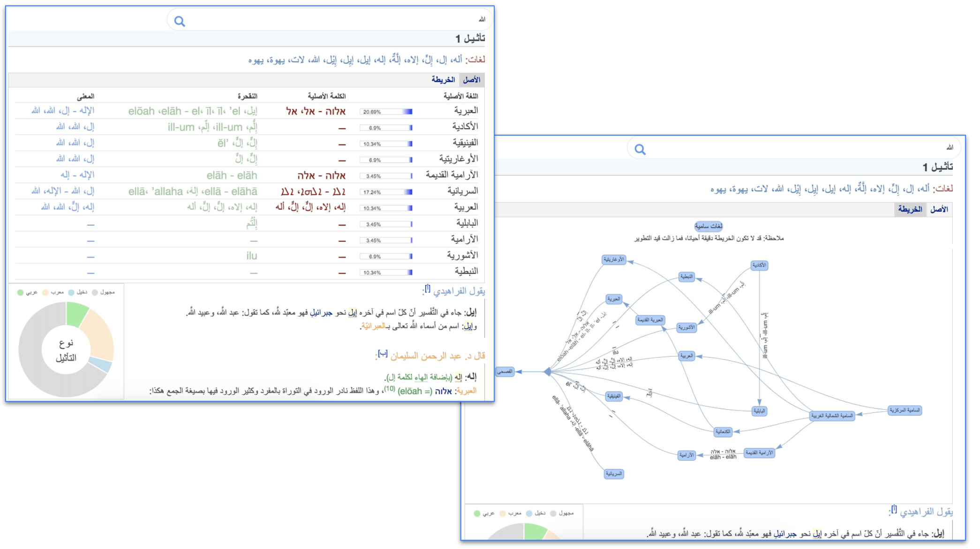The width and height of the screenshot is (980, 549).
Task: Click the النبطية language cell in the table
Action: tap(467, 271)
